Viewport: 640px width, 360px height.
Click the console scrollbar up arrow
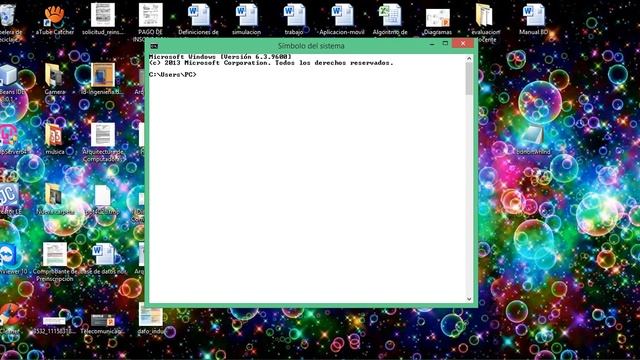pos(469,58)
